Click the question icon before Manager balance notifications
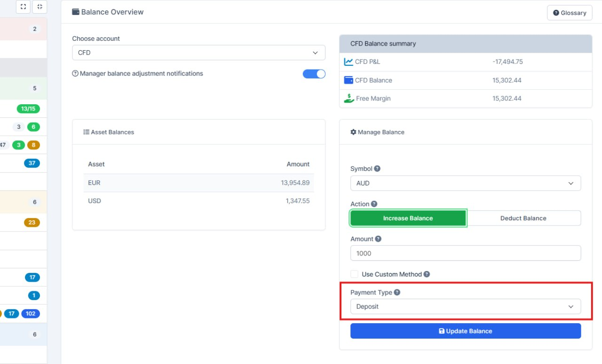 pyautogui.click(x=75, y=74)
